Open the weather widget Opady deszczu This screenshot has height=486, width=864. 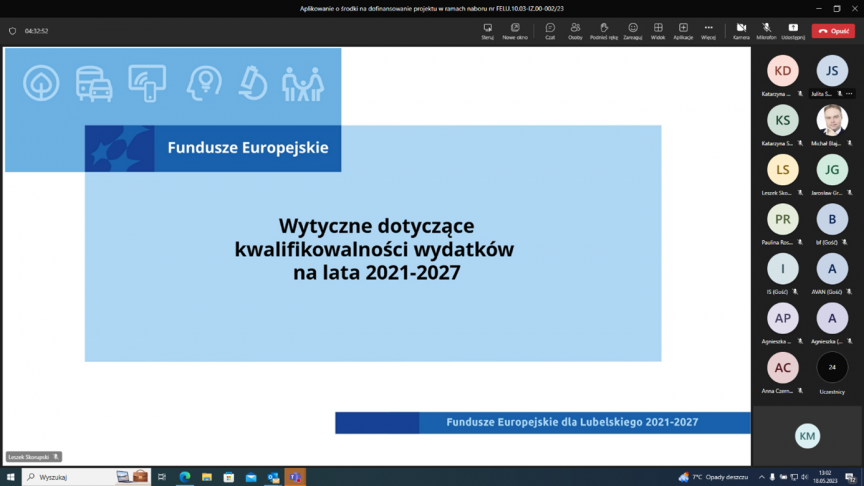coord(714,477)
